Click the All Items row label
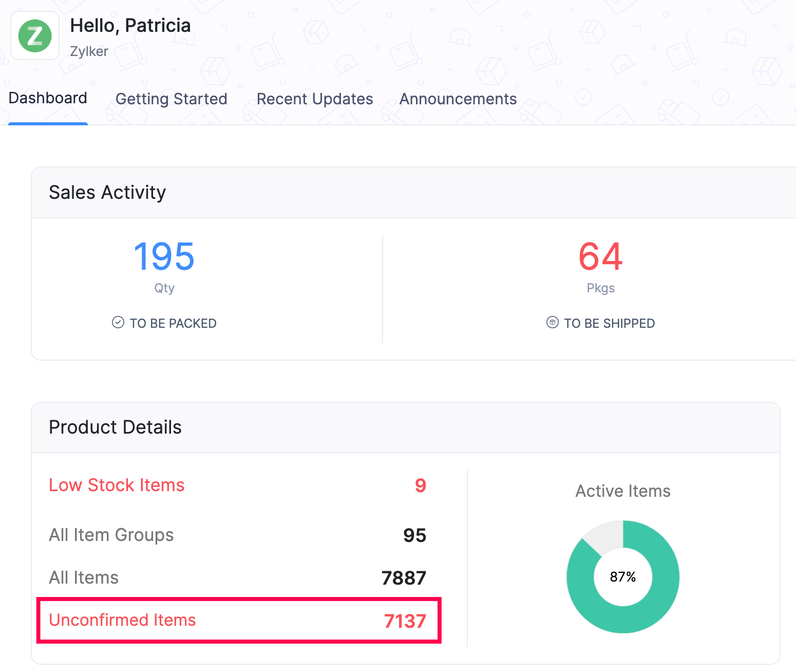This screenshot has width=796, height=672. (84, 577)
